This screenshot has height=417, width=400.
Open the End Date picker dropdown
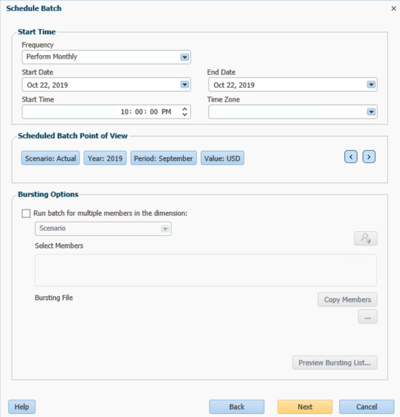coord(371,85)
